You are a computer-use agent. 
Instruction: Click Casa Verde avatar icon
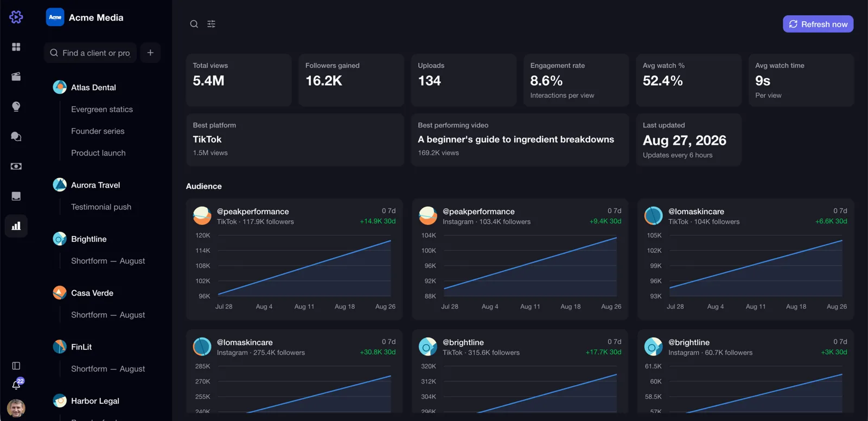[60, 292]
